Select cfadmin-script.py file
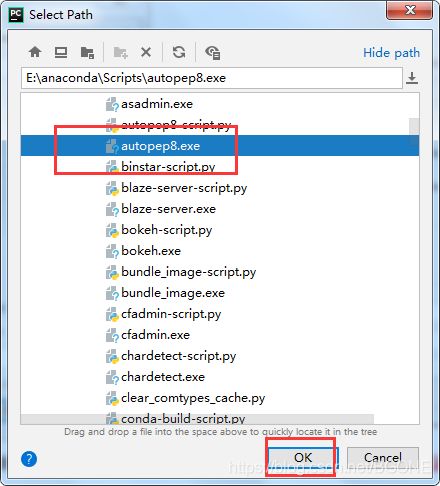Viewport: 440px width, 486px height. tap(171, 314)
